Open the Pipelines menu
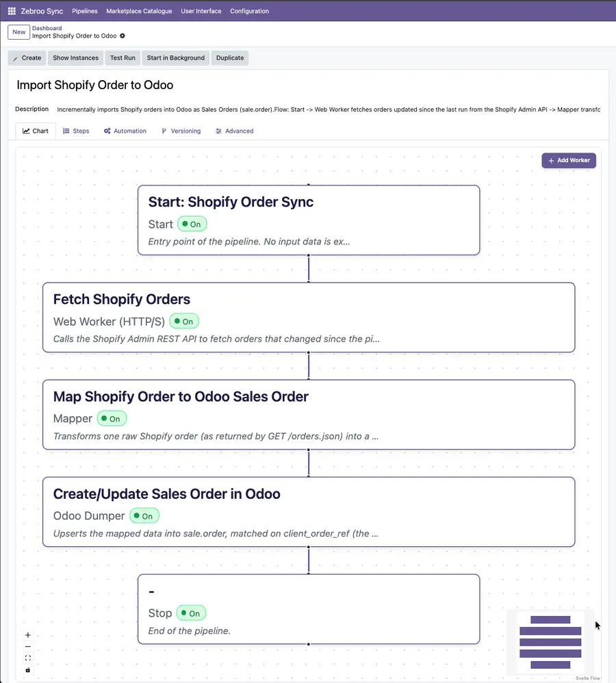 tap(84, 11)
